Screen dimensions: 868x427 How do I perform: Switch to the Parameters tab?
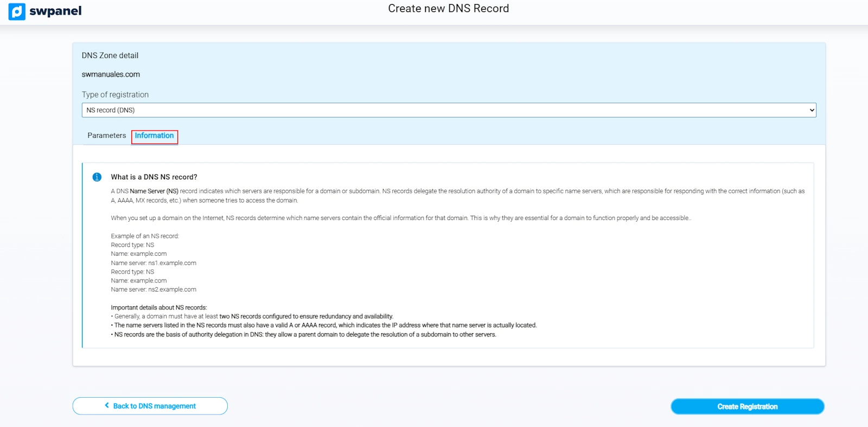[x=106, y=135]
